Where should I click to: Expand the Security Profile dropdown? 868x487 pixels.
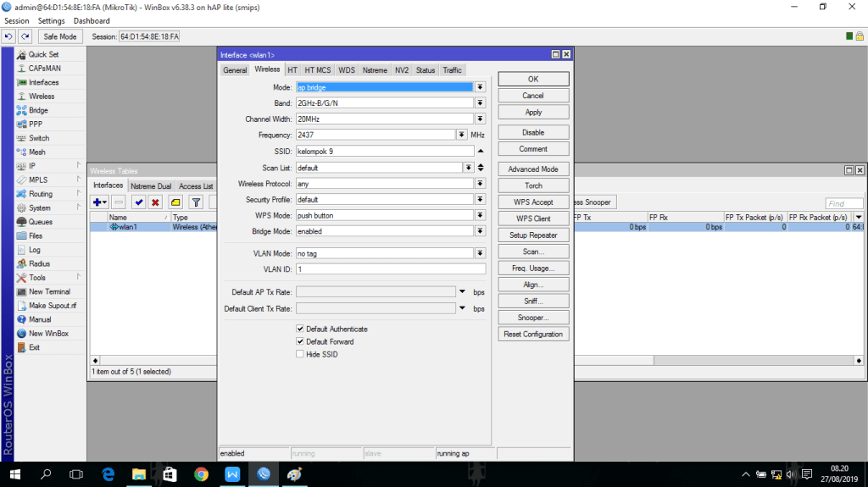pos(480,200)
